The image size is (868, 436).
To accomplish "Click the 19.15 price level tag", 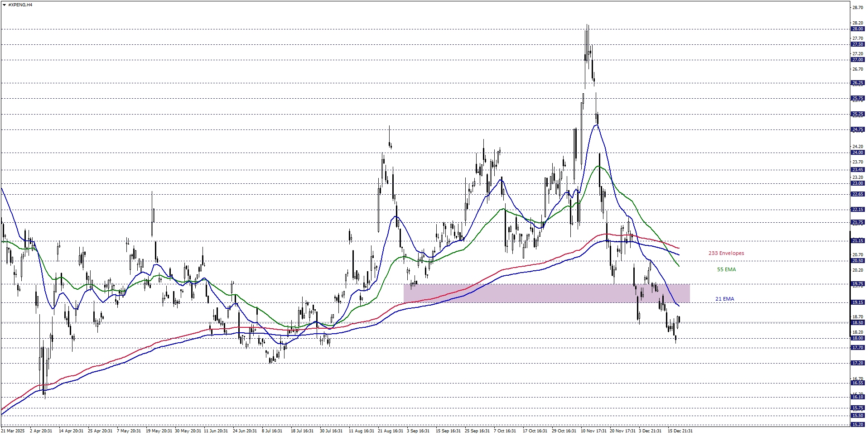I will [857, 302].
